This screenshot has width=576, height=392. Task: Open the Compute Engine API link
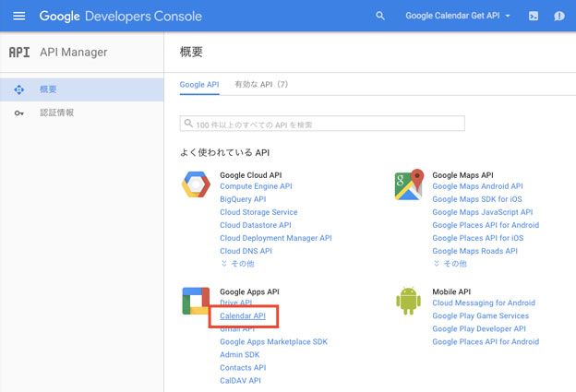click(256, 186)
